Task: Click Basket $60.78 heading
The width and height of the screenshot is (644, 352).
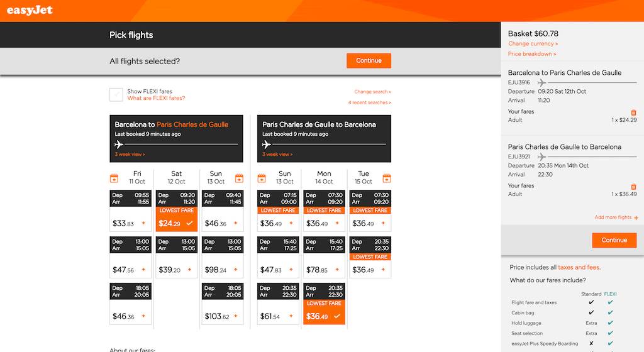Action: [x=533, y=34]
